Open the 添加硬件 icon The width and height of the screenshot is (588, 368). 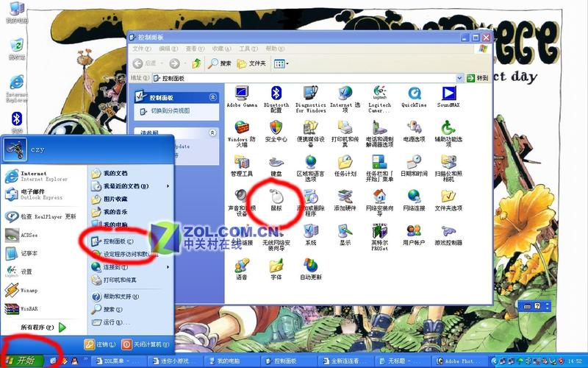345,200
